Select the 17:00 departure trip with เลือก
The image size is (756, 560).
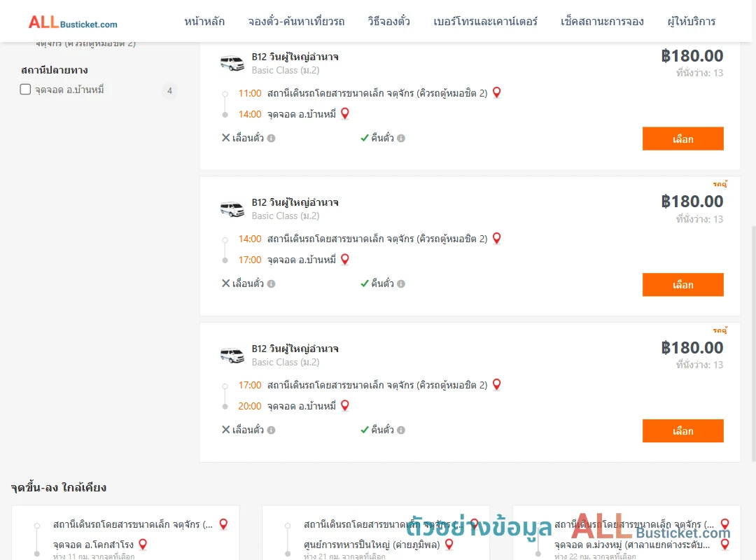pyautogui.click(x=682, y=430)
